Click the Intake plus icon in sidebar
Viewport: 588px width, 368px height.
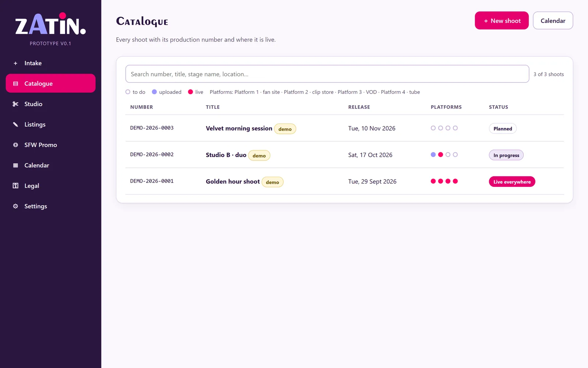(15, 63)
